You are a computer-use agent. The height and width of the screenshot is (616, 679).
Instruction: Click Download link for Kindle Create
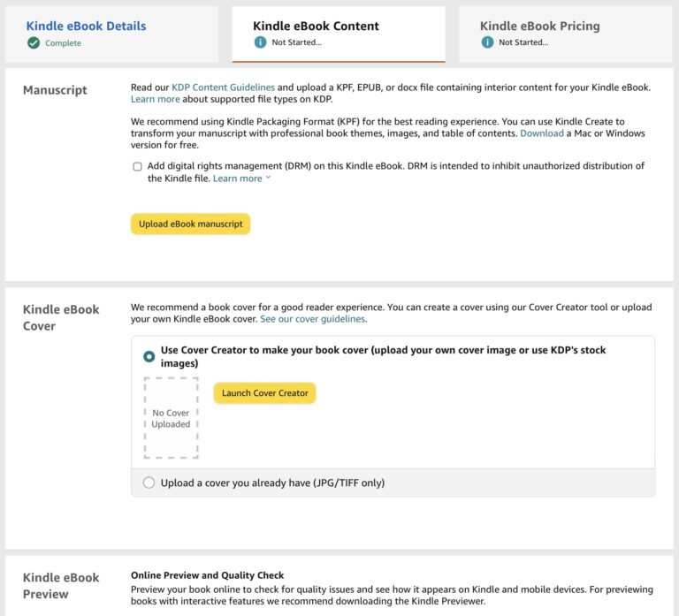(542, 133)
